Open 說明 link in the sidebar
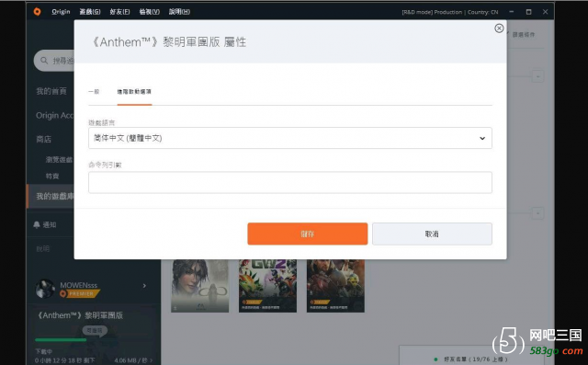Viewport: 588px width, 365px height. (43, 249)
